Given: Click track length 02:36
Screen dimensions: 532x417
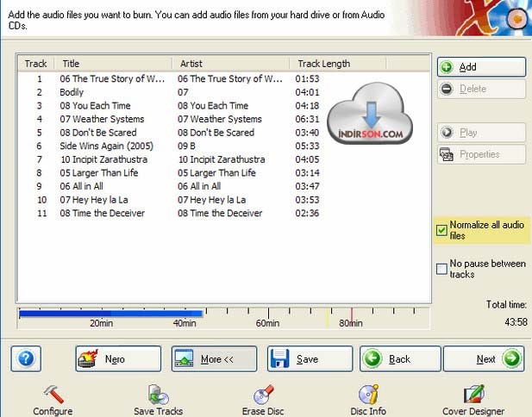Looking at the screenshot, I should coord(307,214).
